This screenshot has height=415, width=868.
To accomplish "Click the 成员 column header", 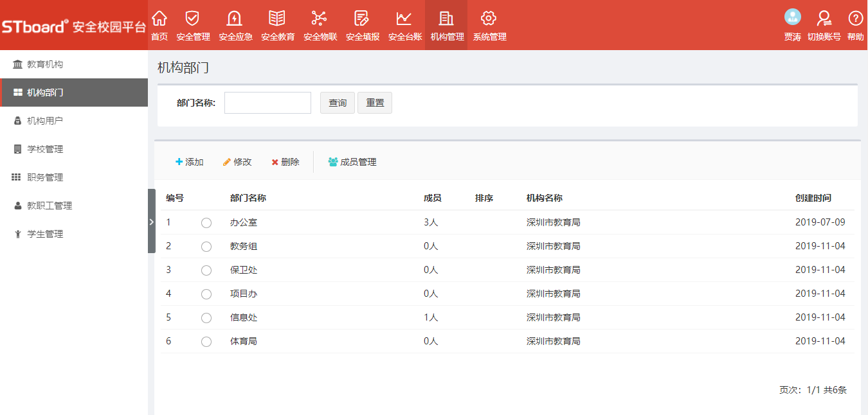I will click(x=433, y=198).
